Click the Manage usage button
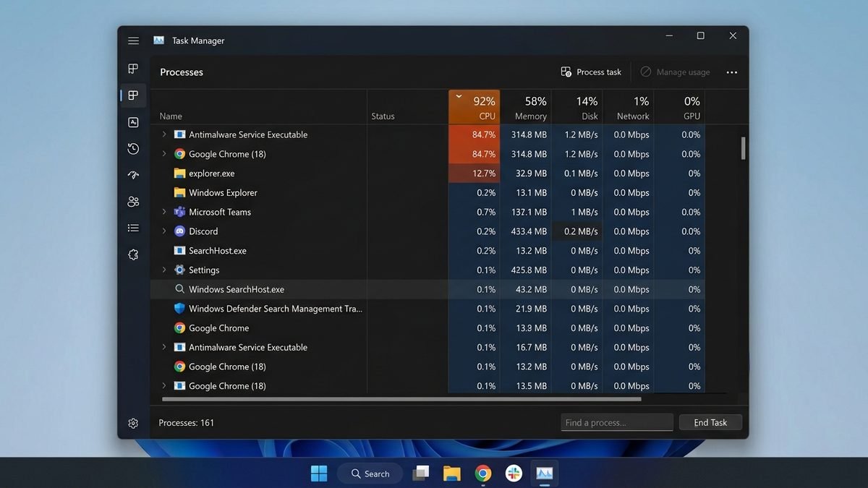The width and height of the screenshot is (868, 488). pos(675,72)
